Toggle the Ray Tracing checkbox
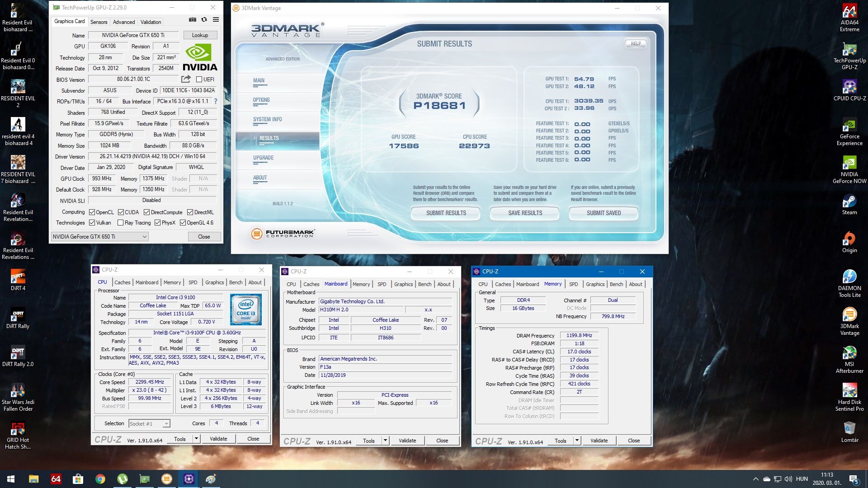The height and width of the screenshot is (488, 868). pyautogui.click(x=120, y=223)
